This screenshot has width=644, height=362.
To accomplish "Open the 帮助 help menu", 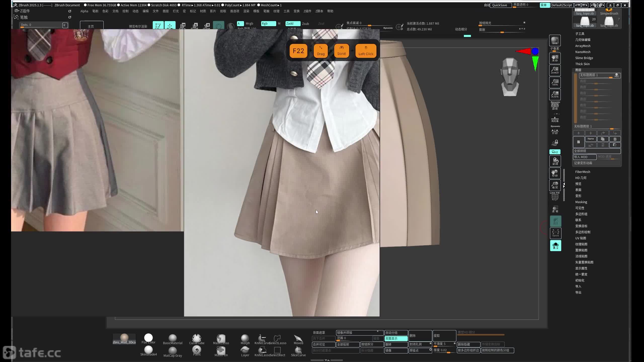I will click(x=330, y=11).
